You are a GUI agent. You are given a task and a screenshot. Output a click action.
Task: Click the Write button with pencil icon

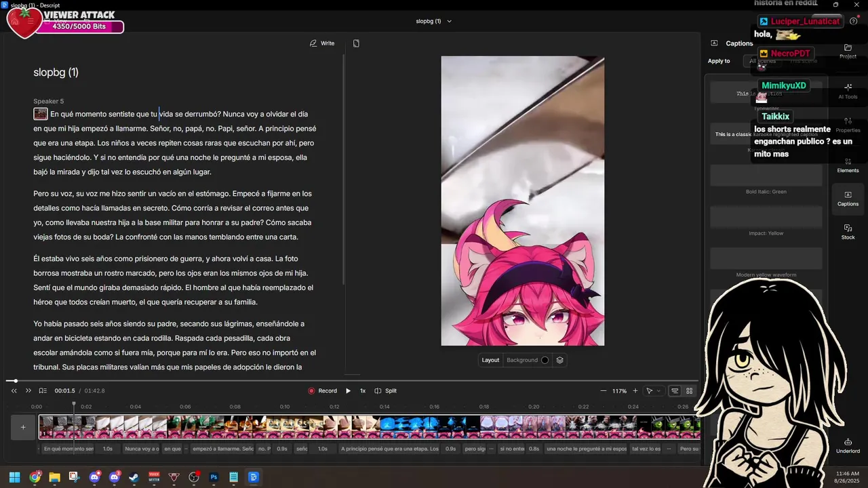coord(322,43)
